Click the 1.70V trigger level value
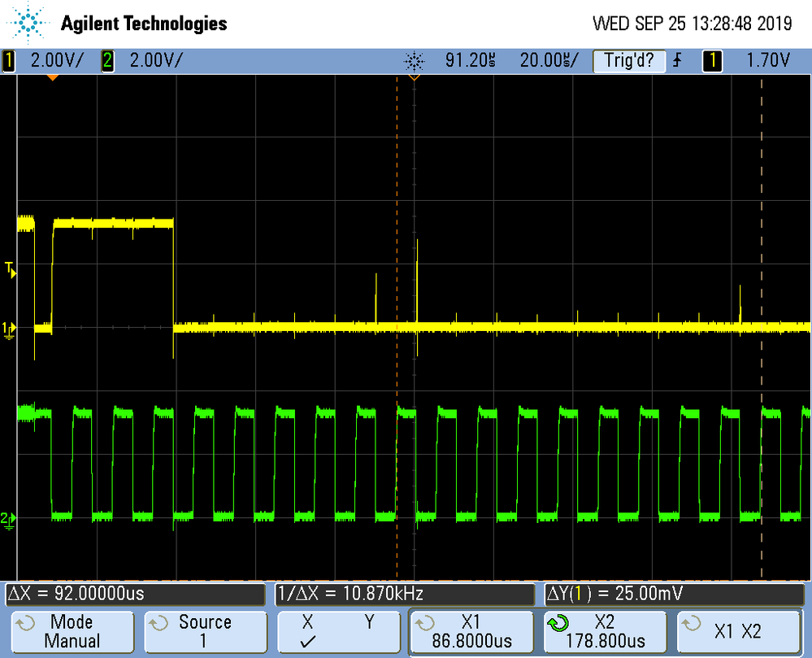 point(768,61)
